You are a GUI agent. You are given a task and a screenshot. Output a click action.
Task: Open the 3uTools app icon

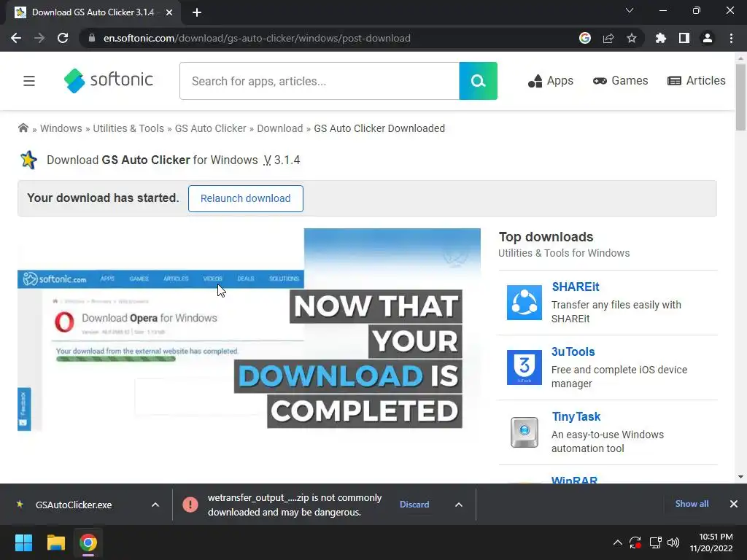(524, 367)
